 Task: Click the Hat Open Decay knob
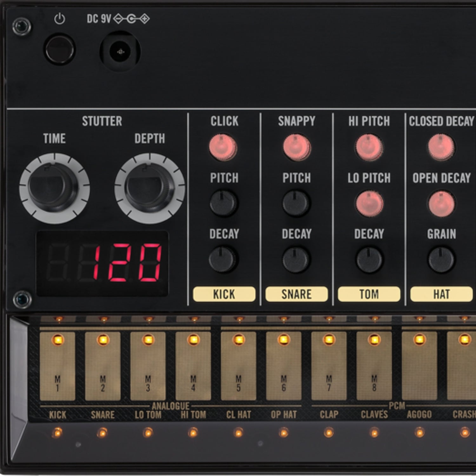441,204
